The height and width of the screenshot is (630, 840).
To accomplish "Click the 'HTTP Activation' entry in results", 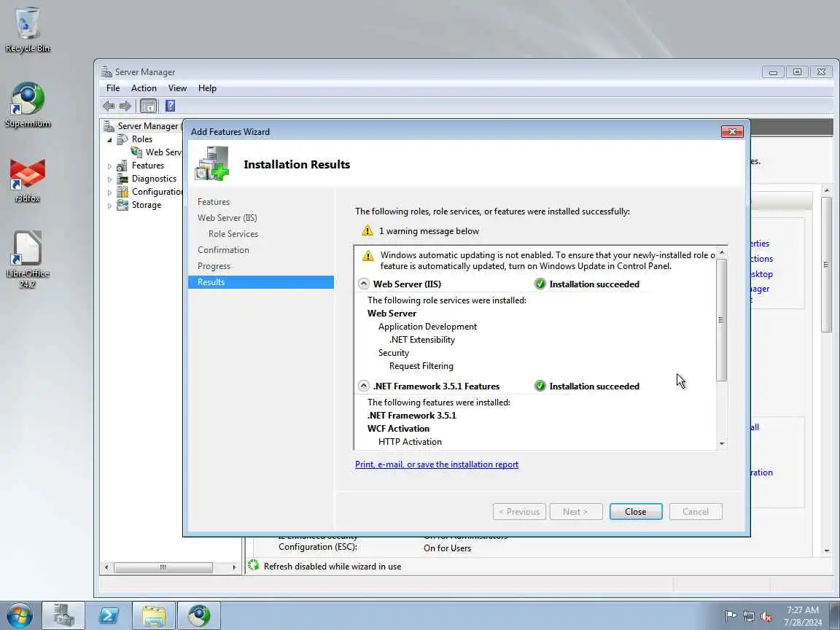I will click(x=410, y=442).
